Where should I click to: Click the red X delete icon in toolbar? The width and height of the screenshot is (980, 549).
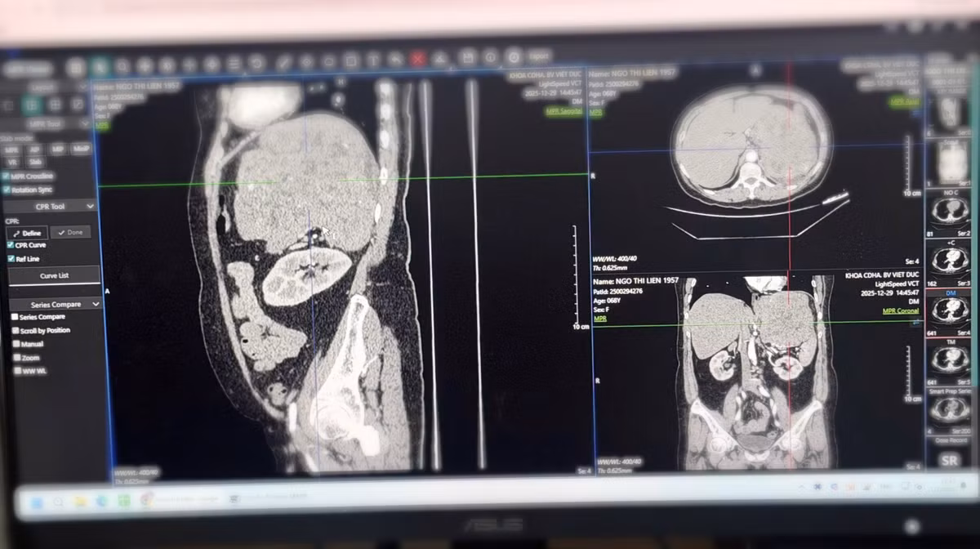point(417,59)
